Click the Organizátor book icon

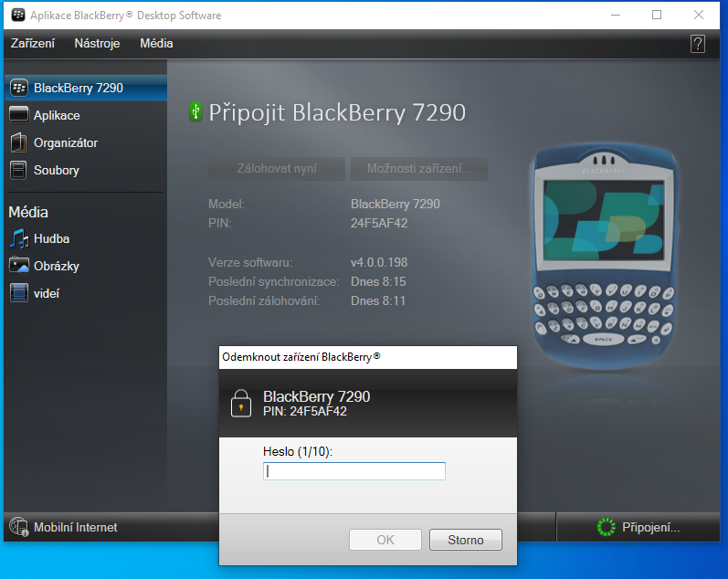(x=18, y=142)
